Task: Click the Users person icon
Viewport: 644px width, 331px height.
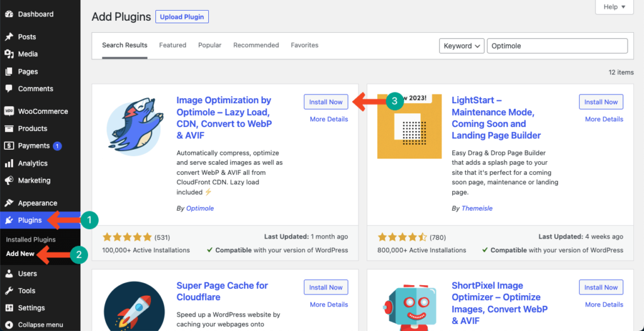Action: click(x=9, y=274)
